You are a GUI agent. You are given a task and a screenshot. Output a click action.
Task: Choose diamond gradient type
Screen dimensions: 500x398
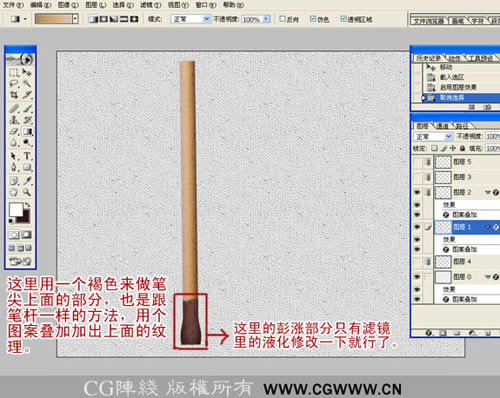[x=134, y=19]
